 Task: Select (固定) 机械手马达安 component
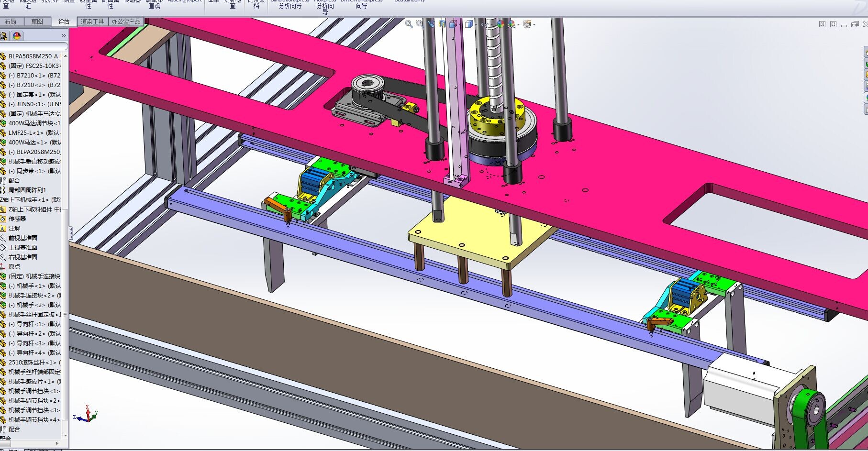pos(34,113)
